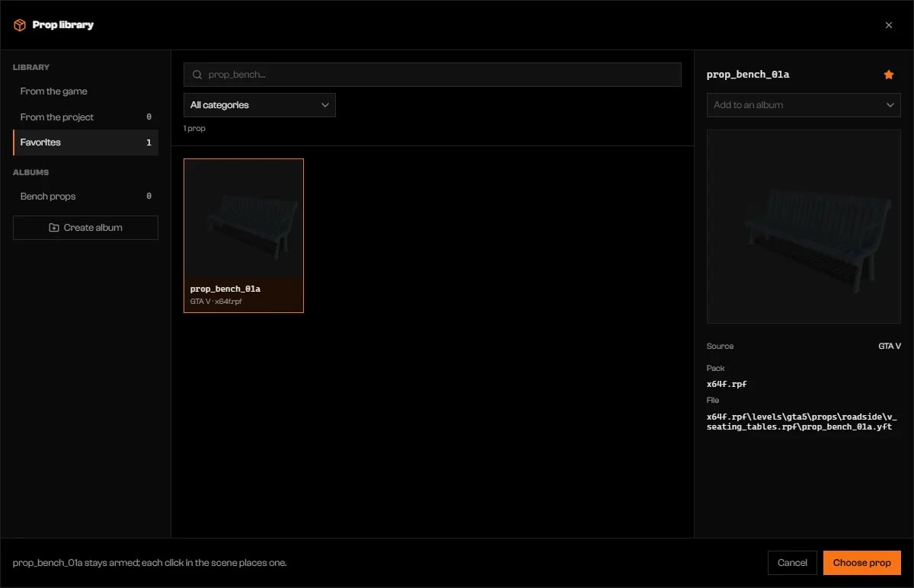Click the "1 prop" result count
Image resolution: width=914 pixels, height=588 pixels.
coord(194,129)
